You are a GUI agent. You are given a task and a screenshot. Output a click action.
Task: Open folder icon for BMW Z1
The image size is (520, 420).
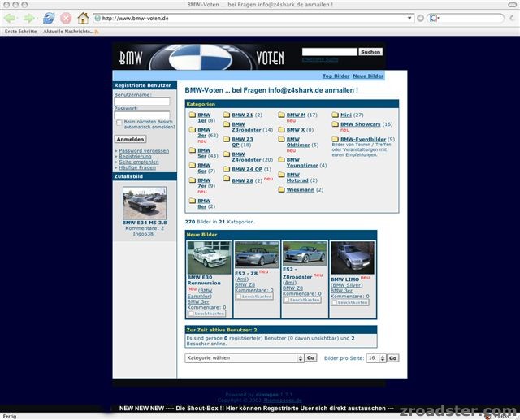coord(227,115)
